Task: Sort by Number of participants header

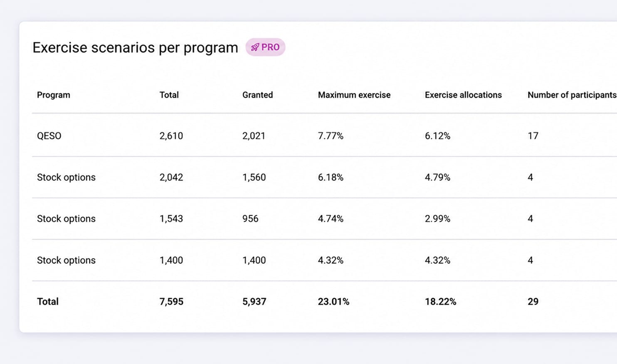Action: coord(572,95)
